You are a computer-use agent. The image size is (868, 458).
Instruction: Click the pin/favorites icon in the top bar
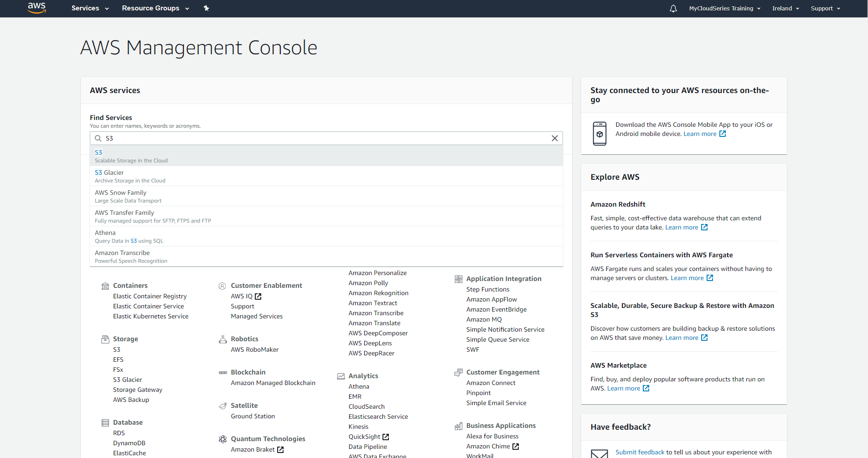(206, 8)
